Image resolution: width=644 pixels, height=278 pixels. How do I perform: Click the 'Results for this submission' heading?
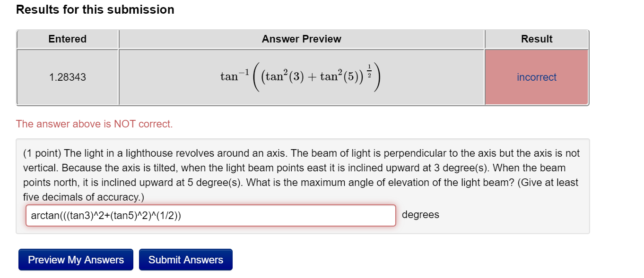[x=95, y=9]
